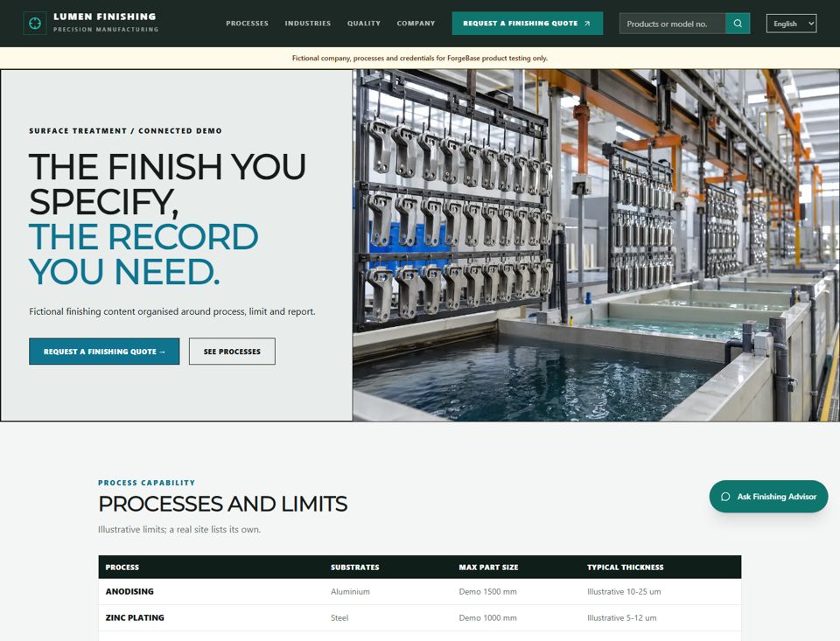Viewport: 840px width, 641px height.
Task: Click the plating line hero photo
Action: tap(596, 245)
